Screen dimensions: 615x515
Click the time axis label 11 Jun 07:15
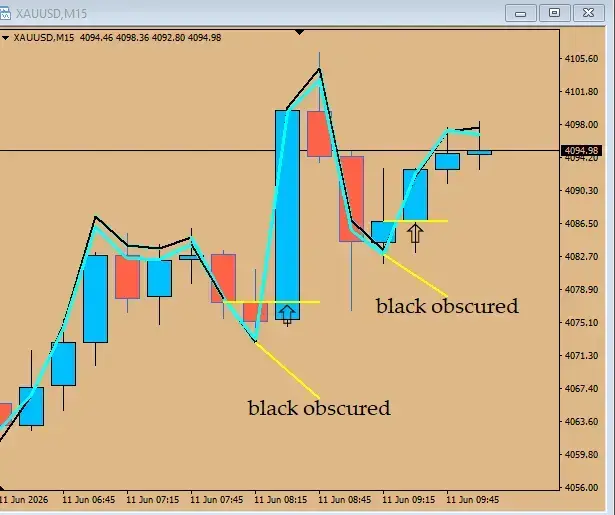(x=153, y=500)
